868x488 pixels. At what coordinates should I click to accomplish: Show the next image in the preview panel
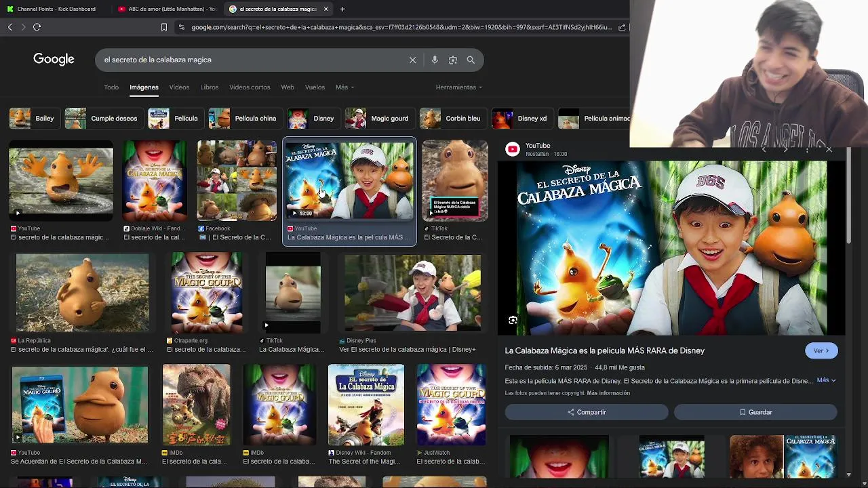point(785,149)
